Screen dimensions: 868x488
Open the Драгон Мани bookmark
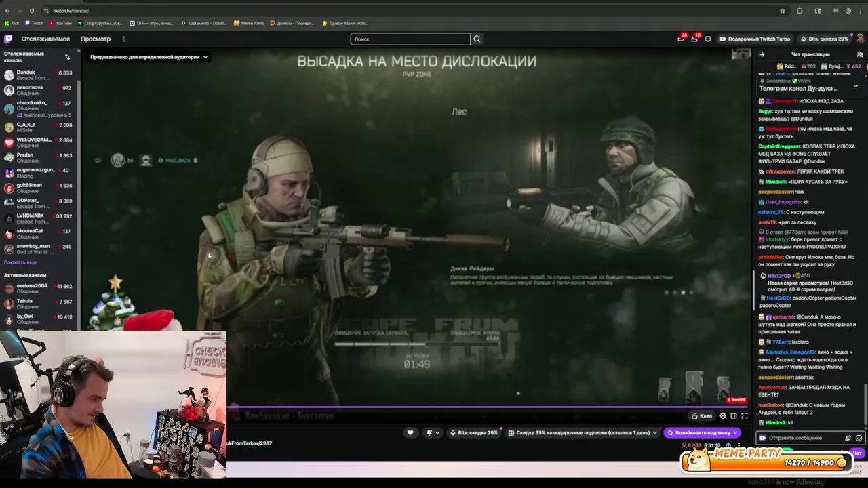tap(346, 23)
